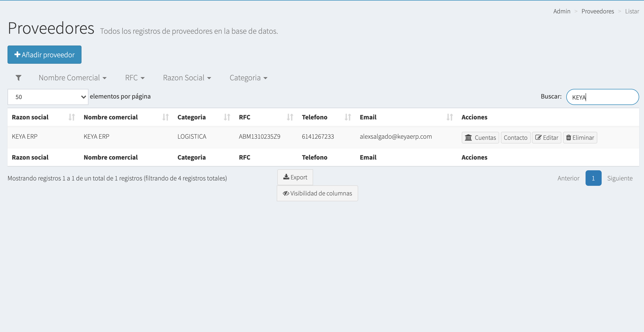Sort by Telefono column arrows

[348, 117]
